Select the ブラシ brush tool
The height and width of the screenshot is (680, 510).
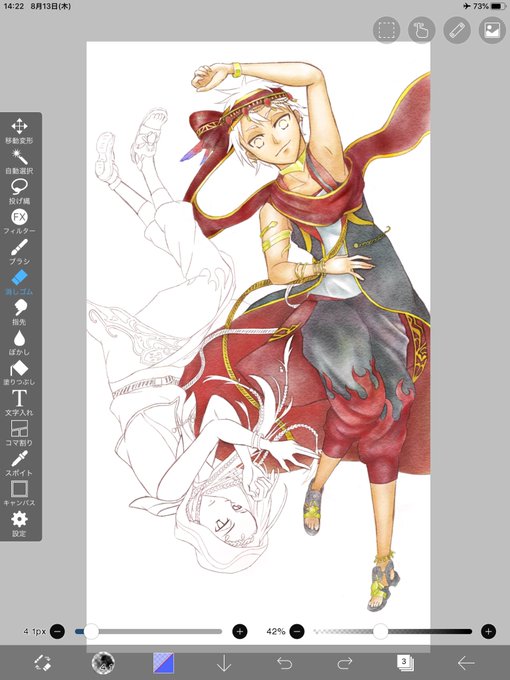coord(19,252)
